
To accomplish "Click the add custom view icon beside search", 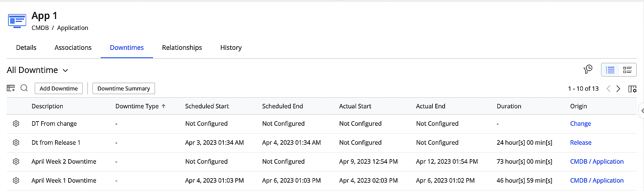I will 11,88.
